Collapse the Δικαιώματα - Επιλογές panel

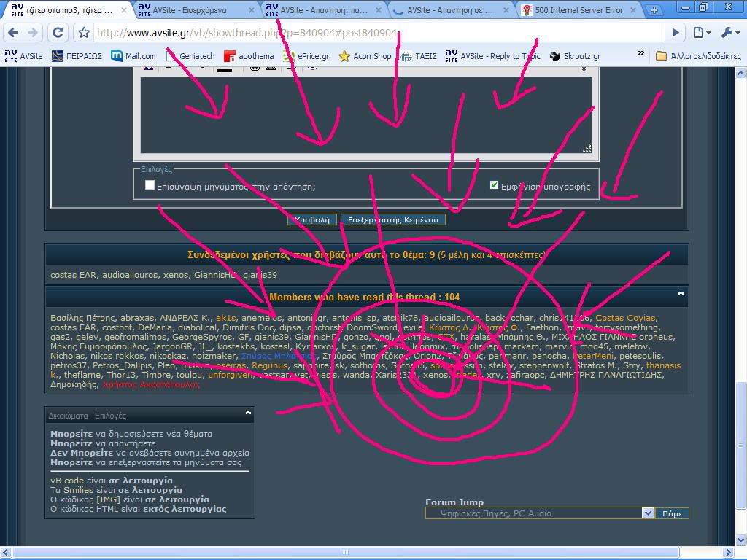(248, 413)
